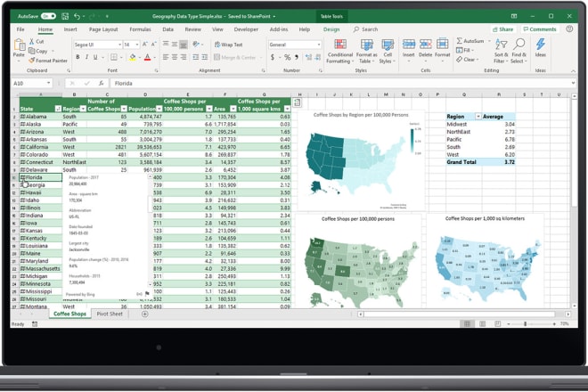Open the font size dropdown
This screenshot has width=588, height=392.
coord(137,45)
